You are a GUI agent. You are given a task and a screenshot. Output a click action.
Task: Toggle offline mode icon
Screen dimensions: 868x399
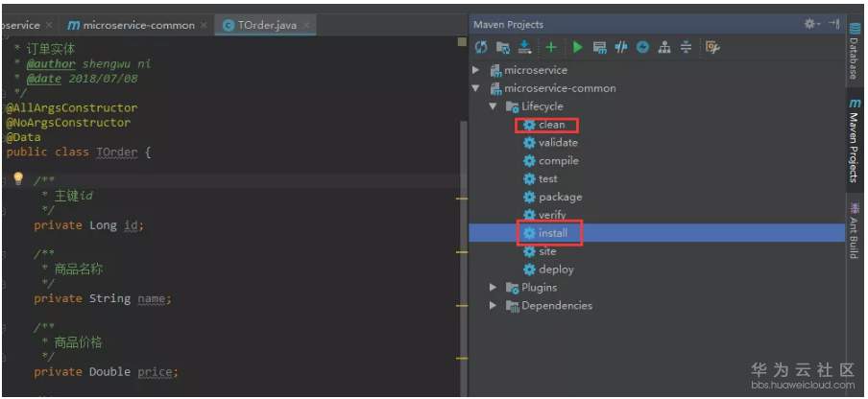[x=620, y=48]
